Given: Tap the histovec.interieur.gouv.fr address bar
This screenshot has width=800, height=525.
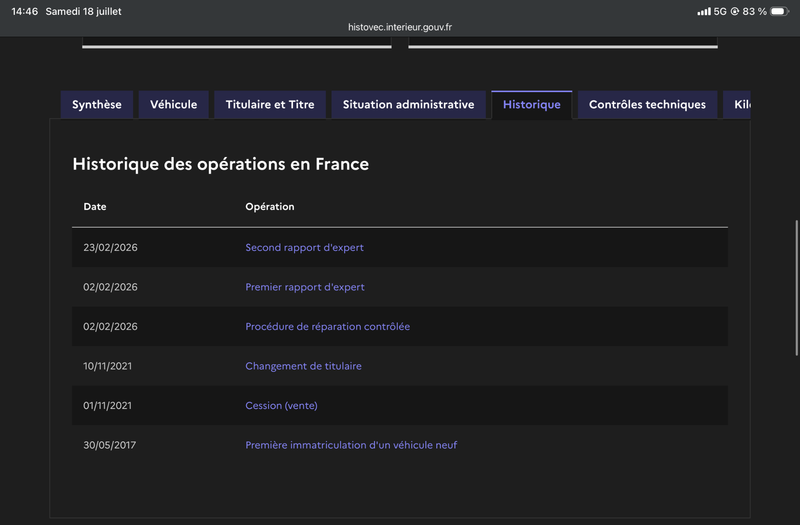Looking at the screenshot, I should tap(400, 27).
